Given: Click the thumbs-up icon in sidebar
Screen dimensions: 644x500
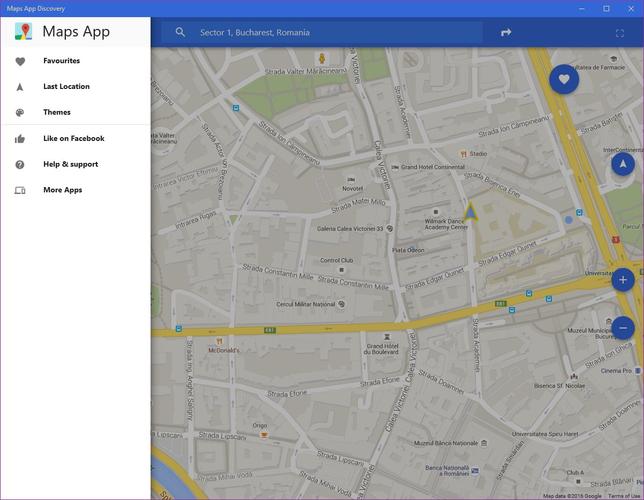Looking at the screenshot, I should tap(20, 138).
